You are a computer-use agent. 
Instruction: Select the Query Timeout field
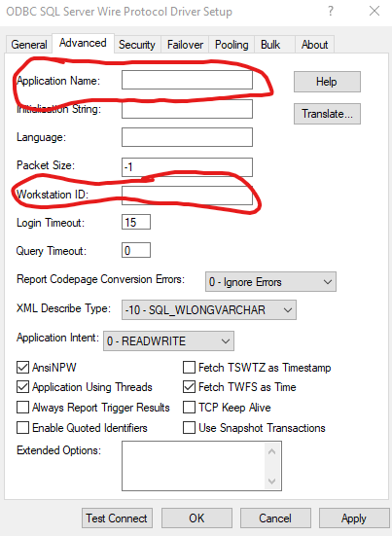point(136,250)
